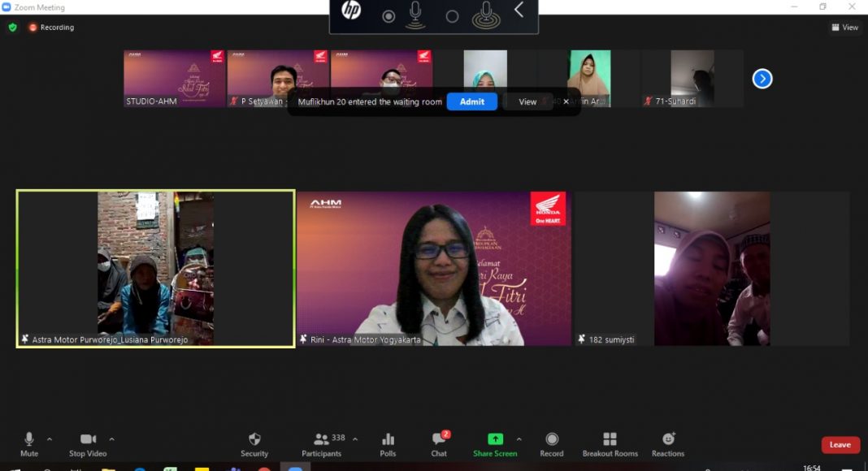Dismiss the waiting room notification
This screenshot has width=868, height=471.
click(x=566, y=102)
